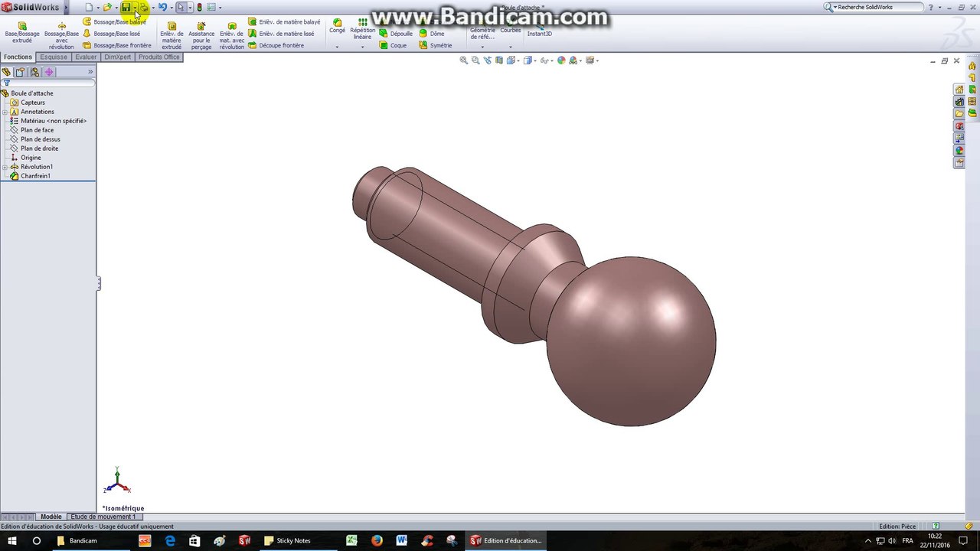Click Edit appearance color ball icon
The width and height of the screenshot is (980, 551).
pos(561,60)
